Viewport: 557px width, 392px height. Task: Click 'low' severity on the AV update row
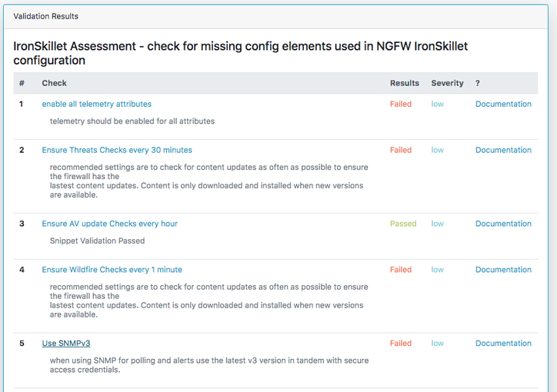point(437,224)
